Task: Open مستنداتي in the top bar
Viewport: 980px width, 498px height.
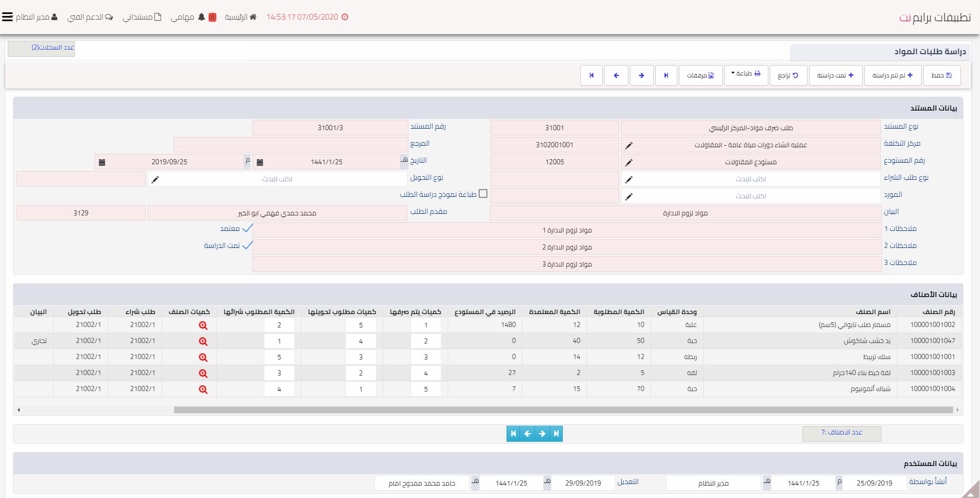Action: tap(141, 17)
